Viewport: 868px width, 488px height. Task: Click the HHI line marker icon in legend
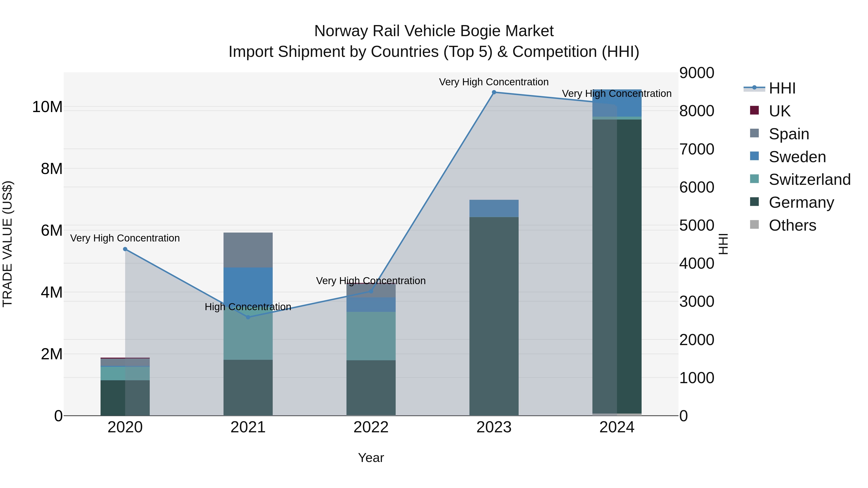click(754, 88)
